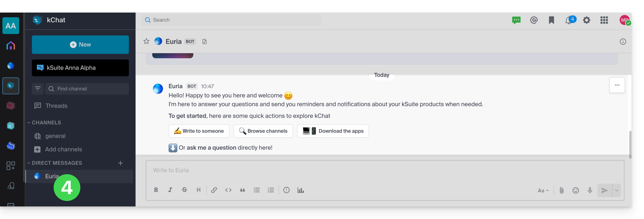644x219 pixels.
Task: Toggle bold formatting in message composer
Action: point(156,190)
